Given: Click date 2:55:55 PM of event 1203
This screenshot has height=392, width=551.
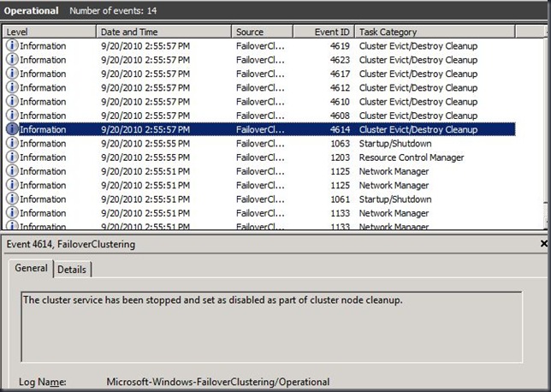Looking at the screenshot, I should tap(145, 157).
